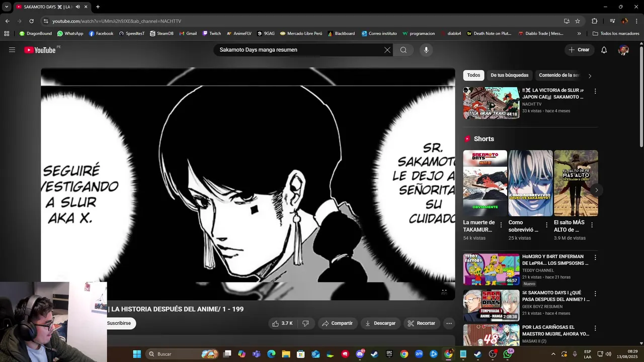
Task: Go back in Chrome
Action: coord(7,21)
